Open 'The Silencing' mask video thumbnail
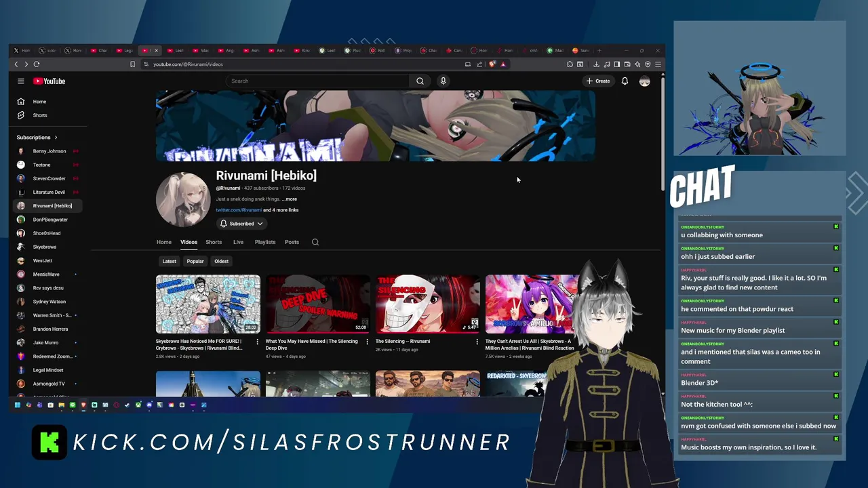This screenshot has width=868, height=488. click(428, 304)
